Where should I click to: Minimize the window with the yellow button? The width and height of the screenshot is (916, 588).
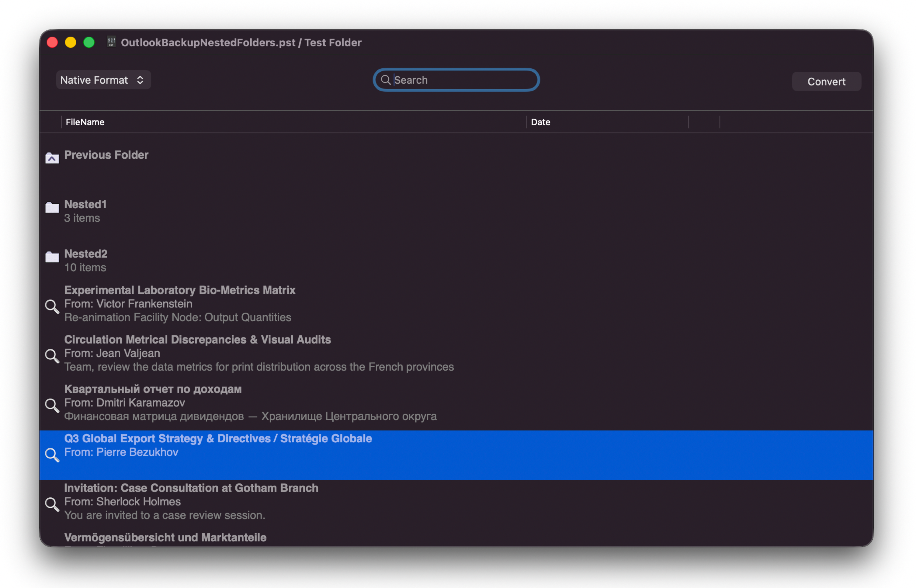pyautogui.click(x=71, y=42)
